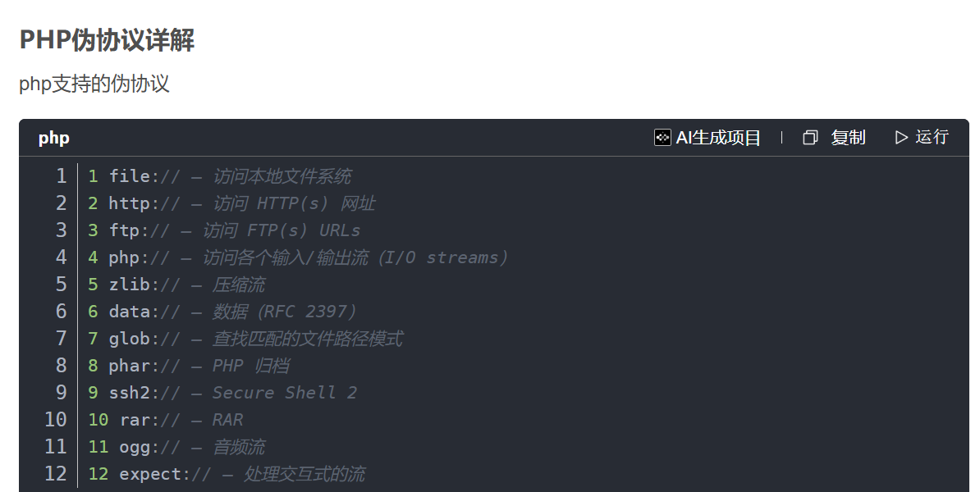Click the php支持的伪协议 subtitle text
Image resolution: width=980 pixels, height=492 pixels.
coord(94,84)
